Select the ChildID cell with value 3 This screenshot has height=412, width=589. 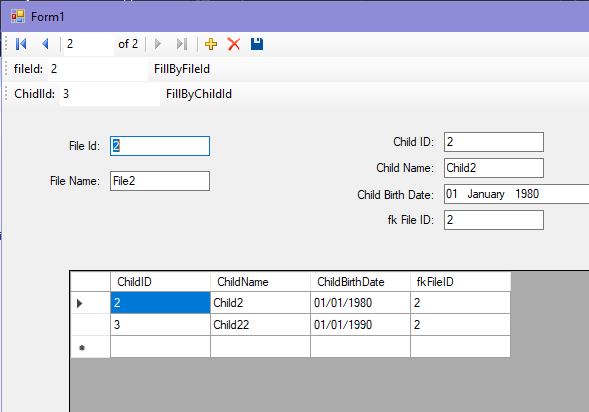point(160,324)
